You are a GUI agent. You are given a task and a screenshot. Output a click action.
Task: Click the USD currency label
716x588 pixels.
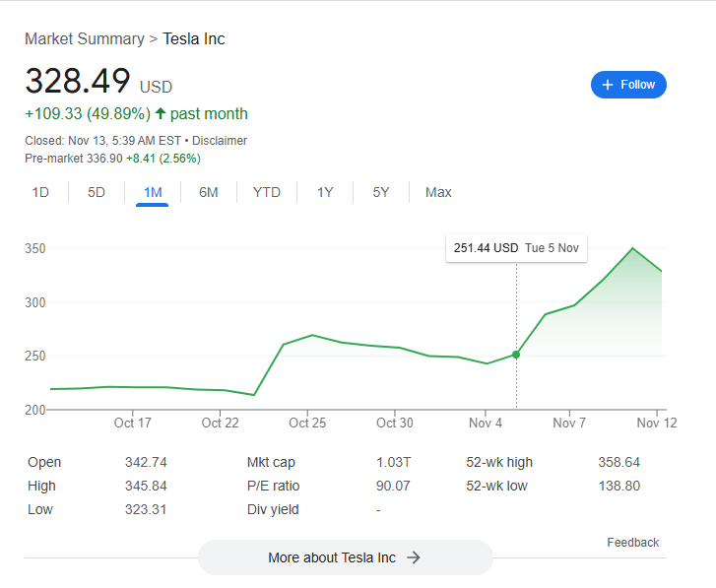point(156,87)
